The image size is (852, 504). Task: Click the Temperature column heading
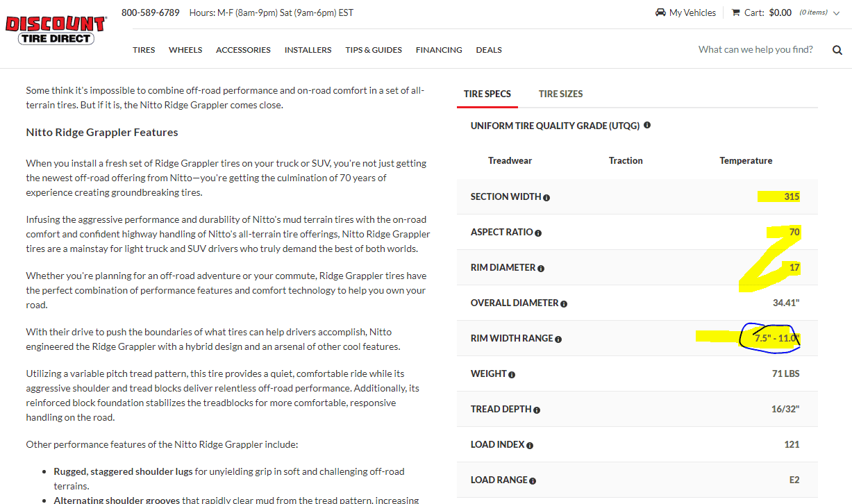tap(746, 160)
